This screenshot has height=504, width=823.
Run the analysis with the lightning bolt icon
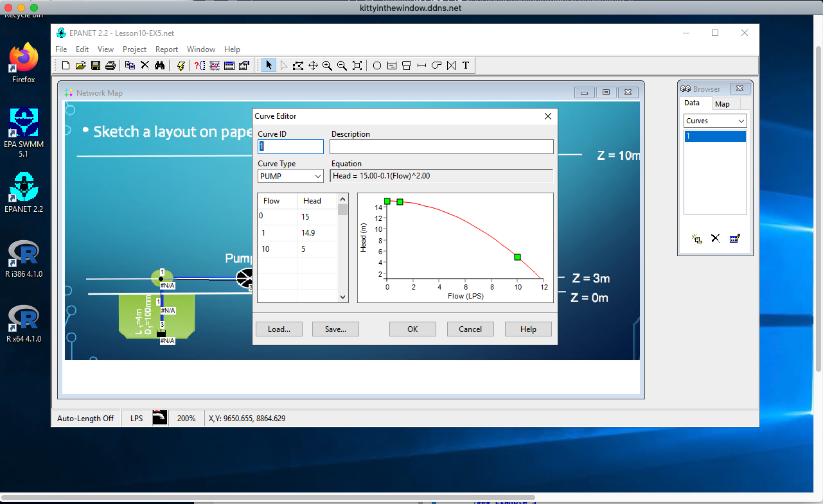pos(181,65)
